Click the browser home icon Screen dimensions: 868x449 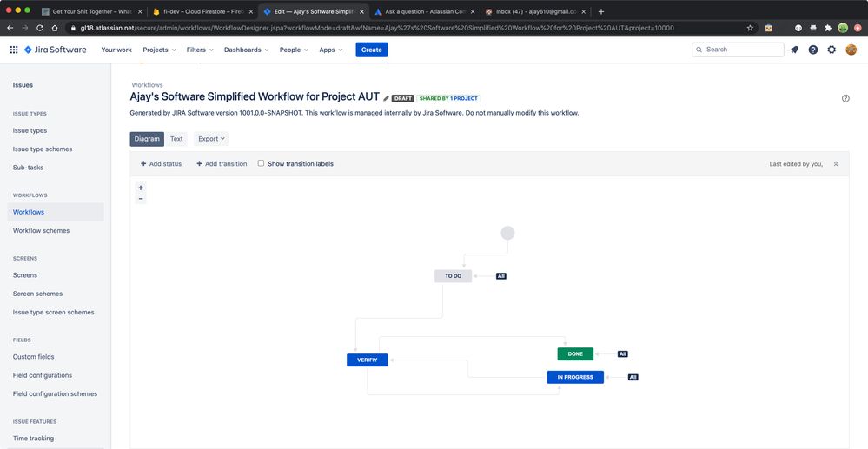click(x=55, y=28)
